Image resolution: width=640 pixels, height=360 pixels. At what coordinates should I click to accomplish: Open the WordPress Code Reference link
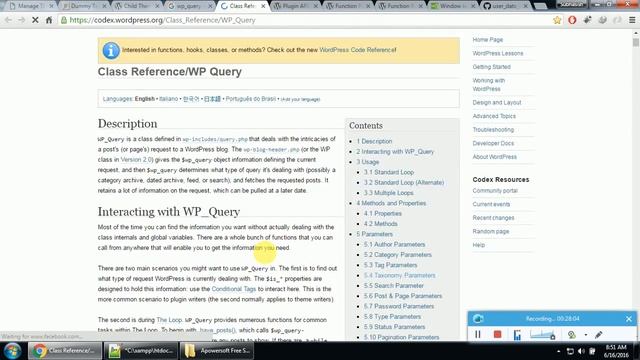pyautogui.click(x=358, y=50)
